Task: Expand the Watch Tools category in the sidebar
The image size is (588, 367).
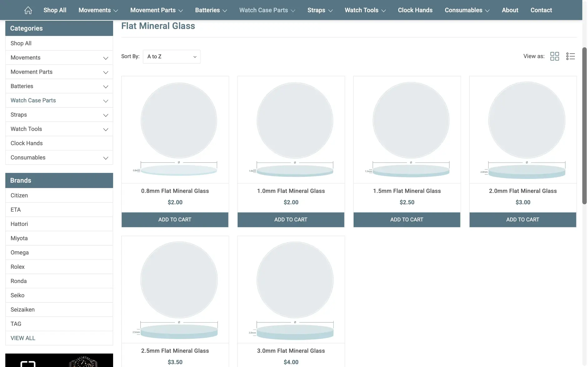Action: pos(106,129)
